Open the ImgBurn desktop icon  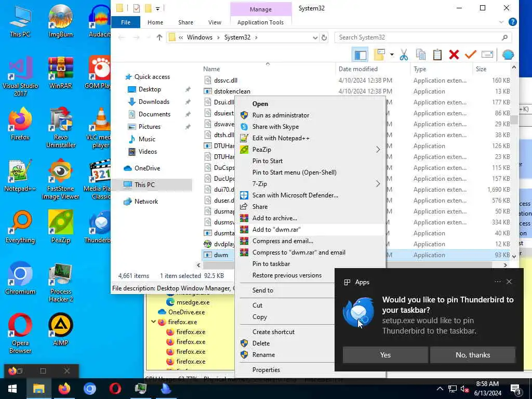[x=60, y=21]
